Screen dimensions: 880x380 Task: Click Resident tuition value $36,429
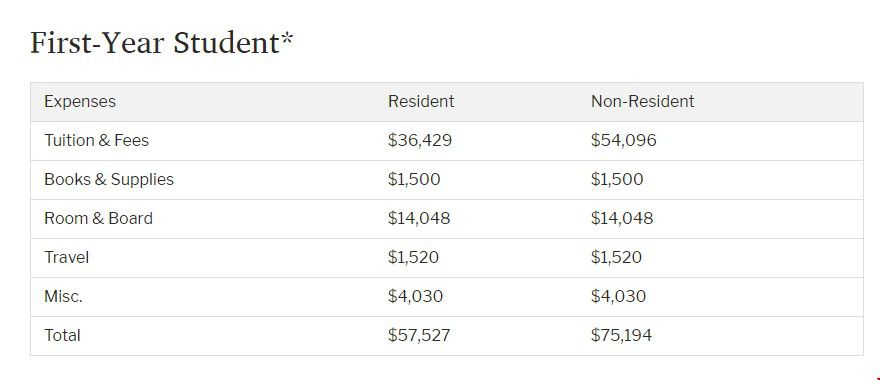[419, 140]
